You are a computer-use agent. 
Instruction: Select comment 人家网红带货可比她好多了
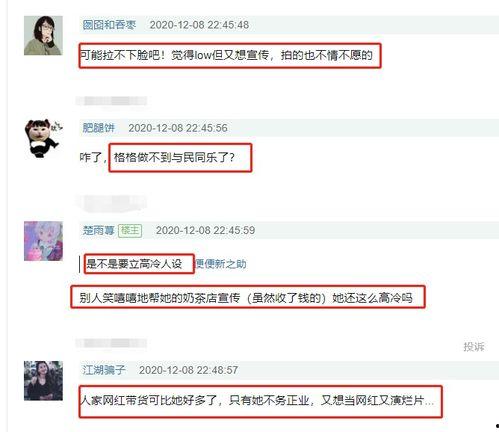[x=258, y=400]
